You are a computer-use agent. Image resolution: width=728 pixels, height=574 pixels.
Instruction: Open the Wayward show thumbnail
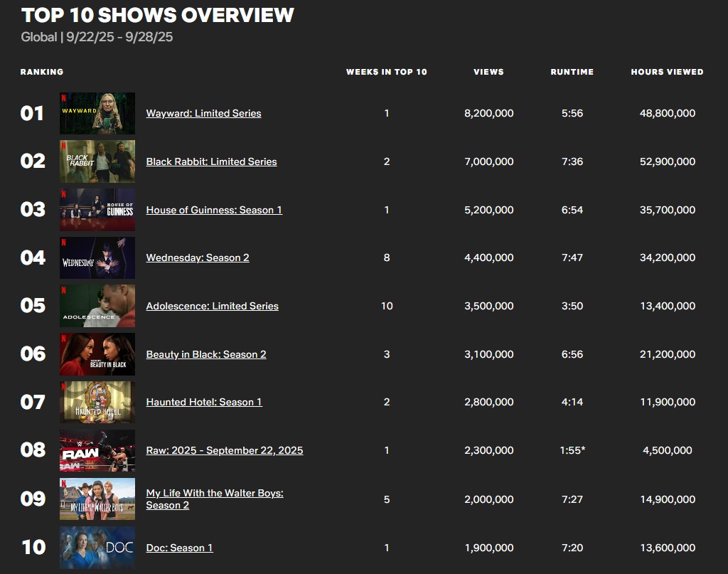(x=97, y=113)
